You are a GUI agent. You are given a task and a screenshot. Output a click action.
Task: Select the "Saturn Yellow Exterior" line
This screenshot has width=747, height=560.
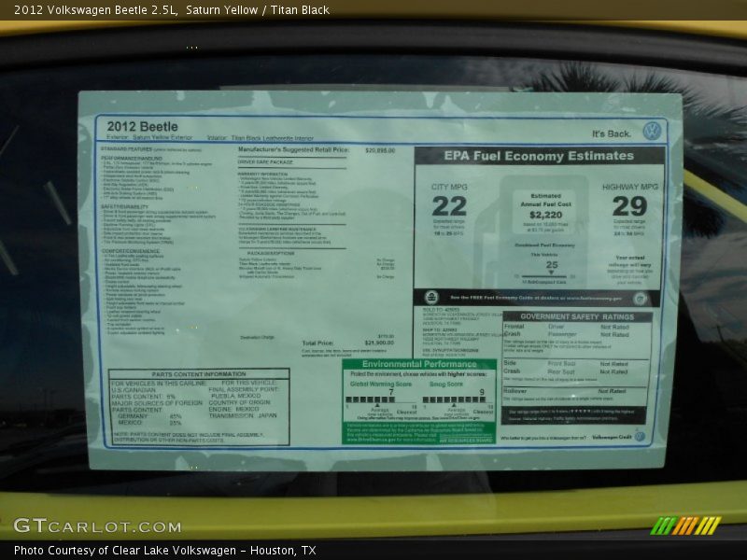(162, 137)
